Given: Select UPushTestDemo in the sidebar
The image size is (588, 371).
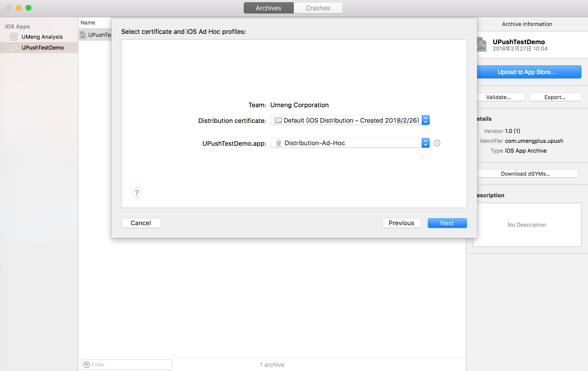Looking at the screenshot, I should pyautogui.click(x=39, y=48).
